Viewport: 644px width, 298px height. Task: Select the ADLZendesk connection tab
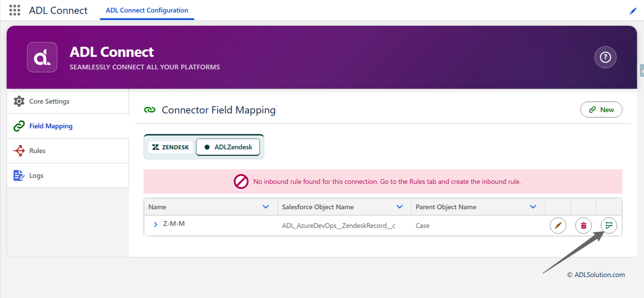(x=228, y=147)
